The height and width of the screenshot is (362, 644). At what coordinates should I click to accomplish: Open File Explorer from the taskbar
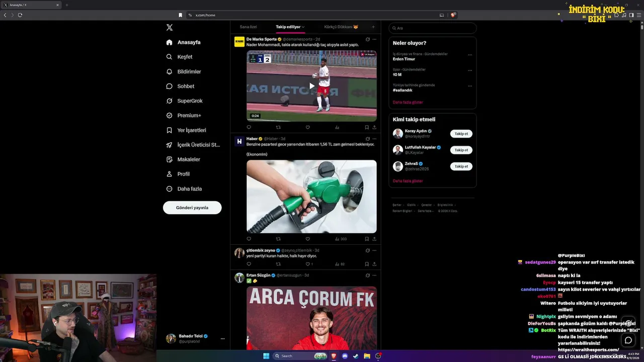click(x=367, y=356)
